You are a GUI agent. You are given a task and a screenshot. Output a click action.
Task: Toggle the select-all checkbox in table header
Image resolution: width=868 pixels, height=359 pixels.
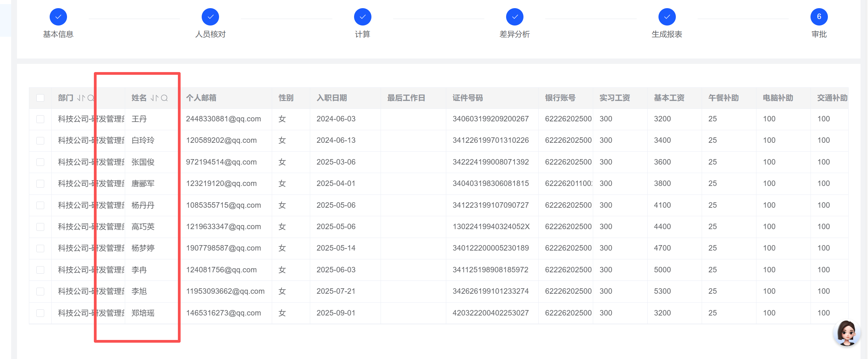pos(40,98)
